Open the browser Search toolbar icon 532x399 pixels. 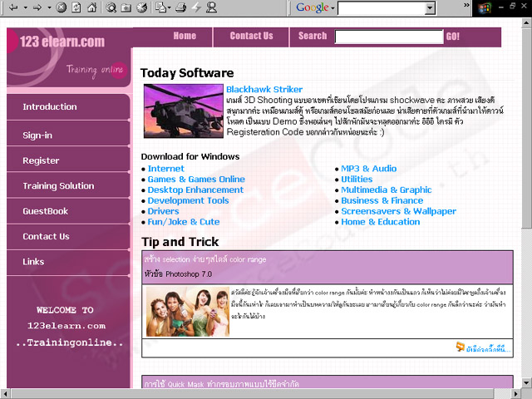(111, 7)
